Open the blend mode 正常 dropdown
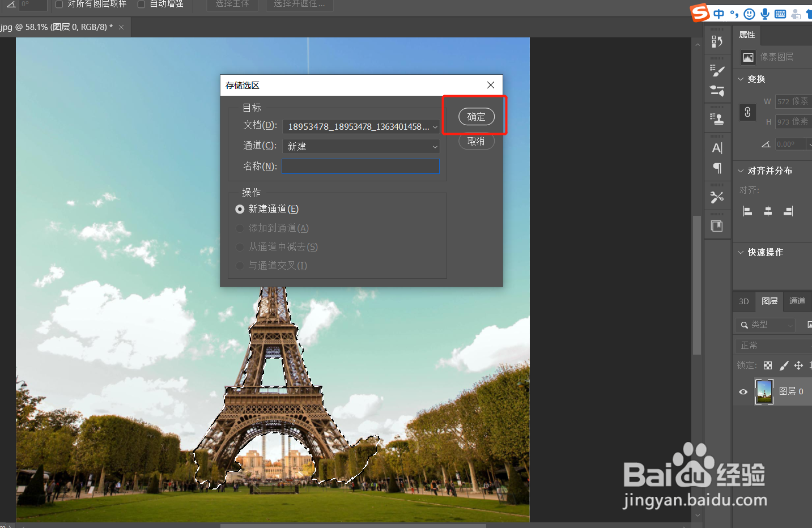This screenshot has height=528, width=812. click(x=773, y=346)
